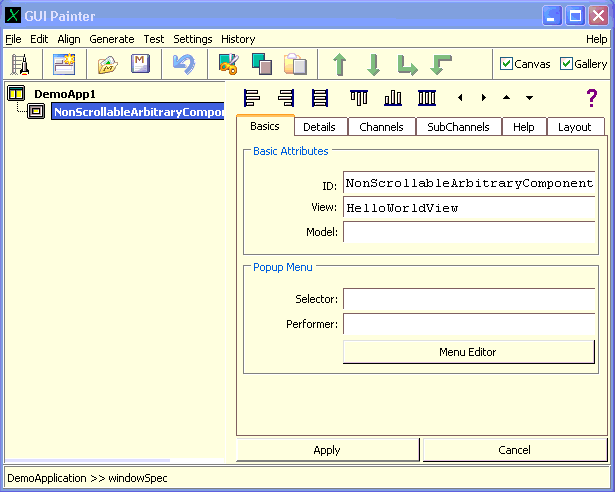The image size is (615, 492).
Task: Open help via the purple question mark
Action: coord(591,98)
